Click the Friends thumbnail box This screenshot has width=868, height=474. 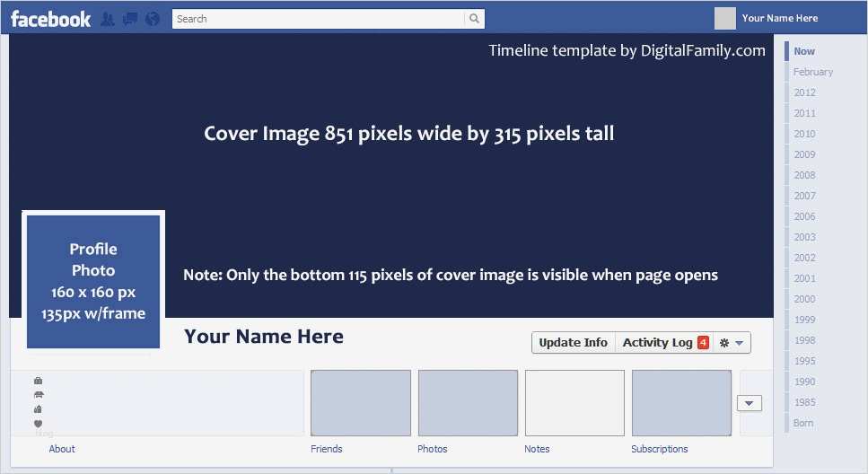[361, 403]
